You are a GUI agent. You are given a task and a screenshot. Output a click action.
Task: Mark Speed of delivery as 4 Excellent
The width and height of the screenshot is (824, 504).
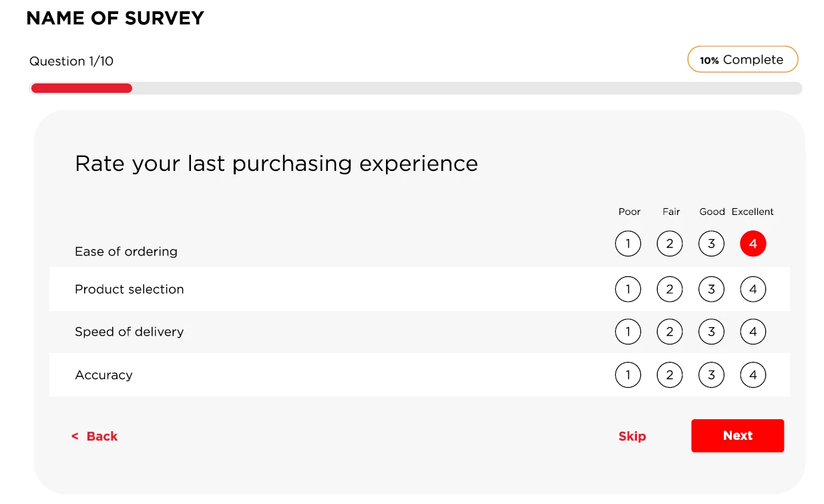point(753,332)
